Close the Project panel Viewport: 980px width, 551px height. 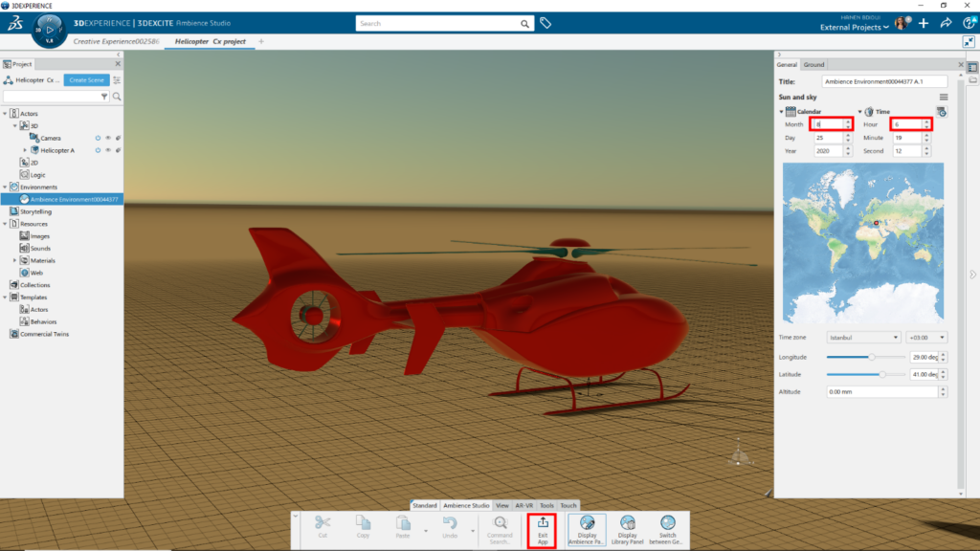click(118, 64)
